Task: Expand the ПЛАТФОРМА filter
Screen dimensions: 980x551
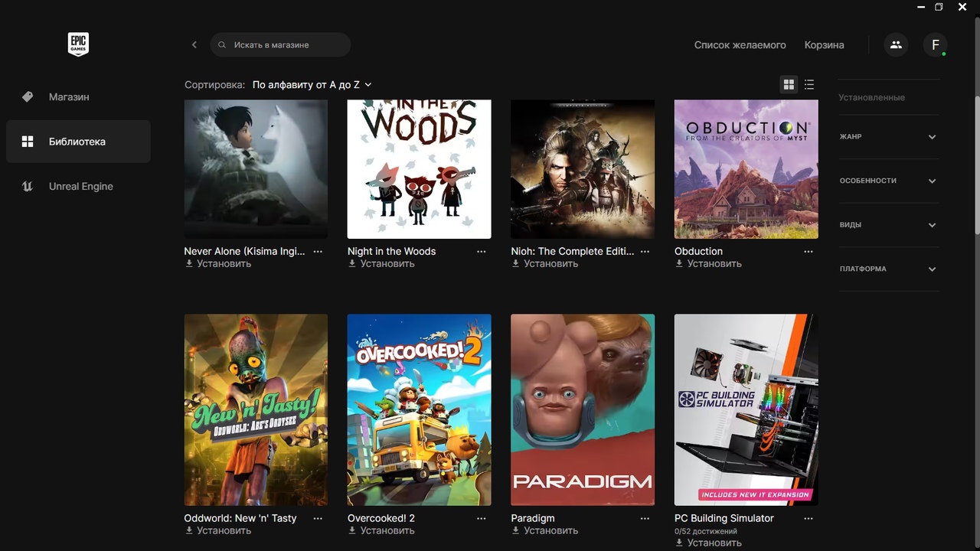Action: coord(888,269)
